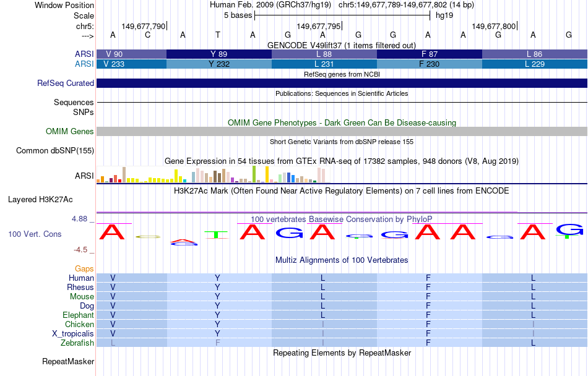
Task: Click the 149,677,800 position marker
Action: coord(493,26)
